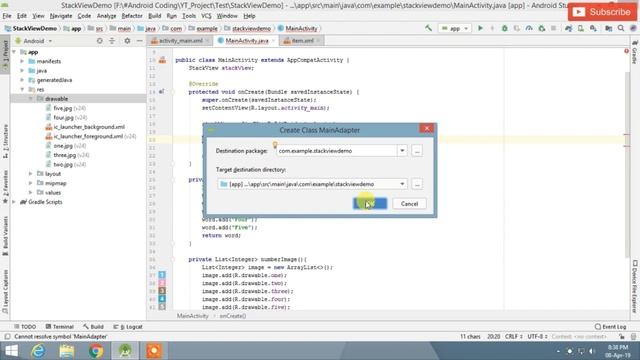Select ic_launcher_background.xml file

pyautogui.click(x=89, y=127)
